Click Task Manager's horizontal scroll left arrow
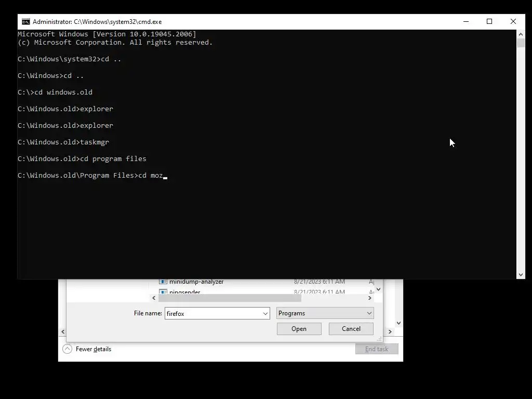The image size is (532, 399). click(x=63, y=331)
